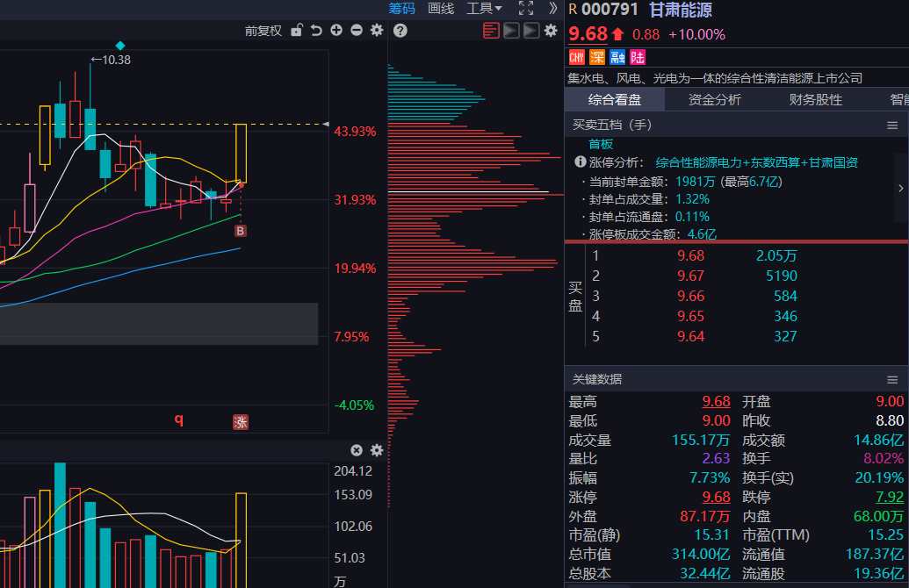Click the 涨 limit-up marker below chart
Screen dimensions: 909x588
point(241,422)
